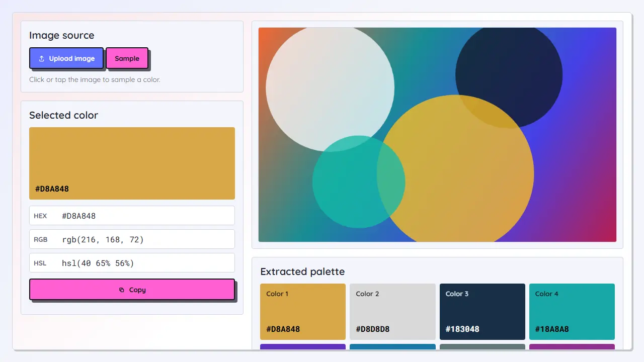This screenshot has width=644, height=362.
Task: Load the Sample image
Action: pos(127,58)
